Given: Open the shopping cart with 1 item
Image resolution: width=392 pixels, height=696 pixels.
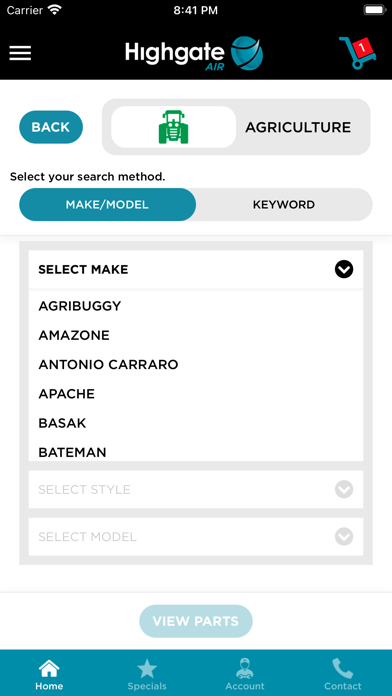Looking at the screenshot, I should pyautogui.click(x=357, y=53).
